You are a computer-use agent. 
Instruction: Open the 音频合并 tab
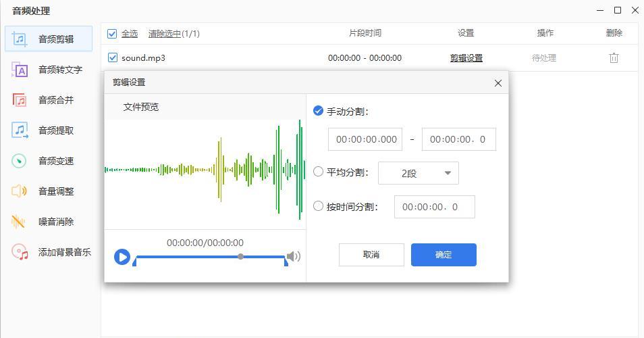coord(49,100)
